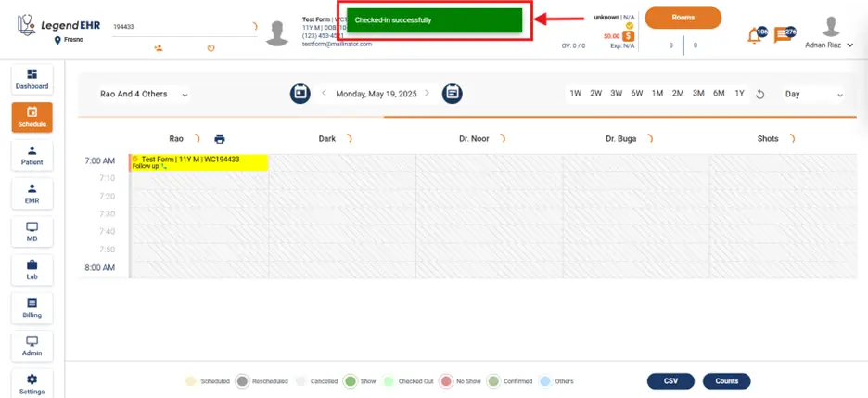Open the Test Form 7:00 AM appointment
The width and height of the screenshot is (868, 398).
tap(198, 162)
